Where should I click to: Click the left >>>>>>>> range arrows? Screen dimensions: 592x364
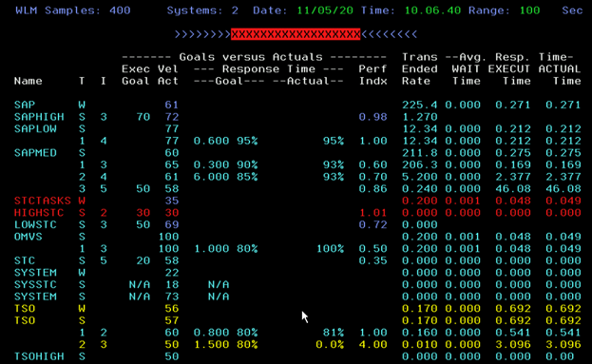point(202,34)
